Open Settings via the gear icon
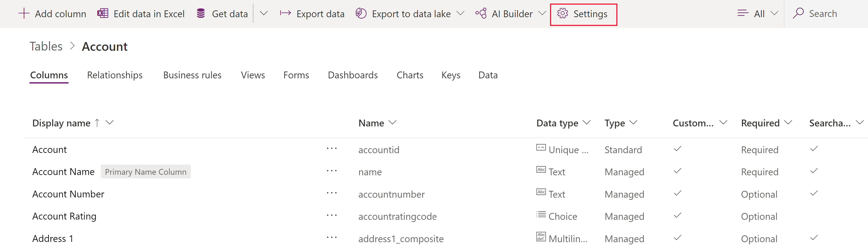 point(562,13)
